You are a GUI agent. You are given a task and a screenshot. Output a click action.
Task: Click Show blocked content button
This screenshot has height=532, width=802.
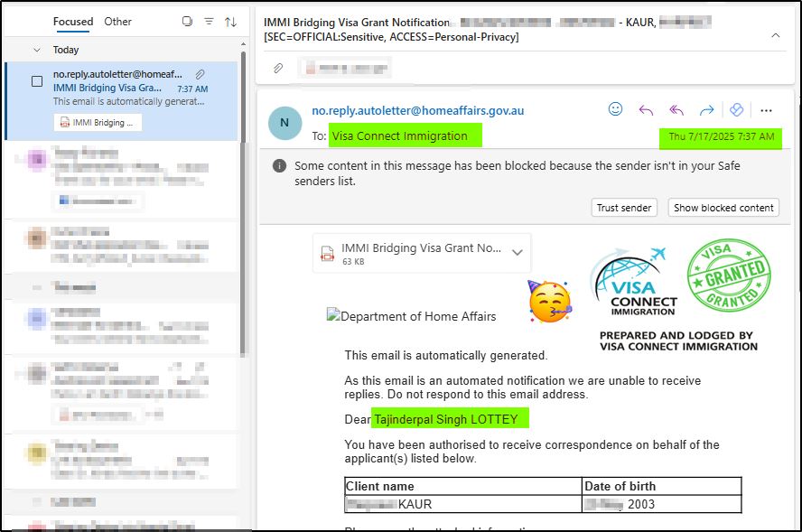click(x=723, y=208)
